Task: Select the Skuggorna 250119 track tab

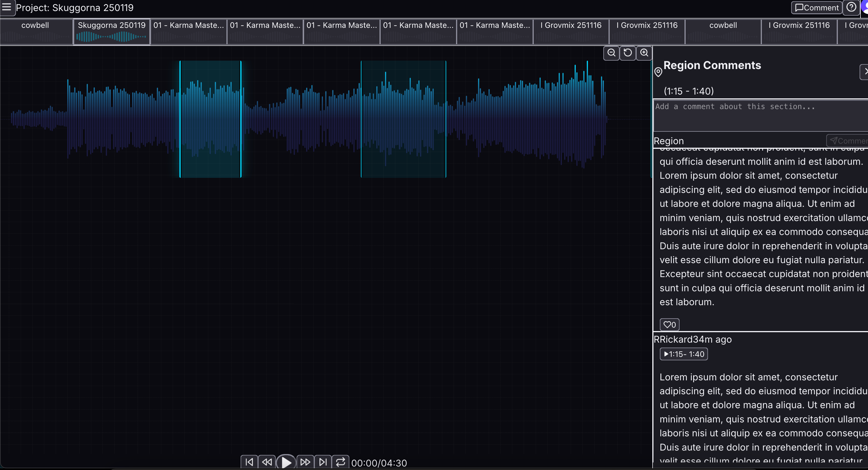Action: [112, 32]
